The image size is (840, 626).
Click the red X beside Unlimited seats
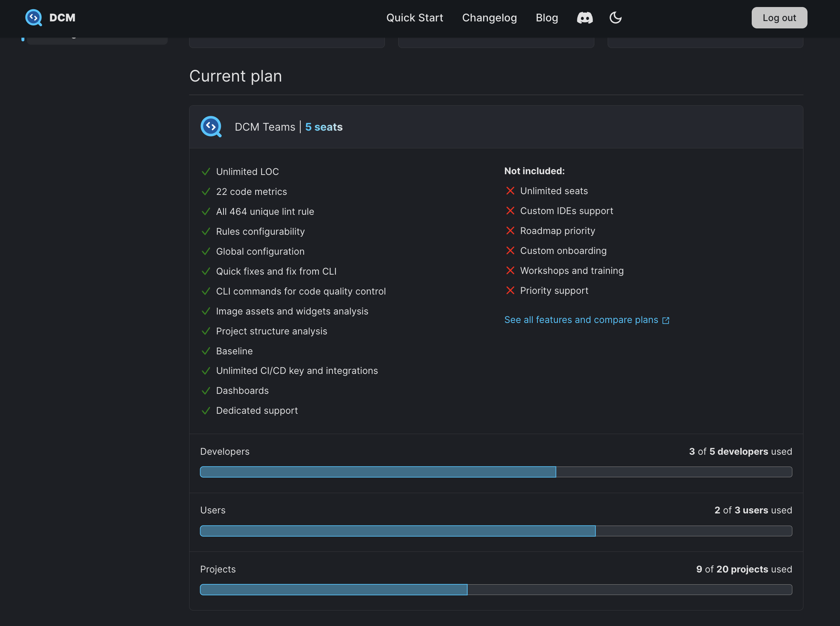point(510,190)
